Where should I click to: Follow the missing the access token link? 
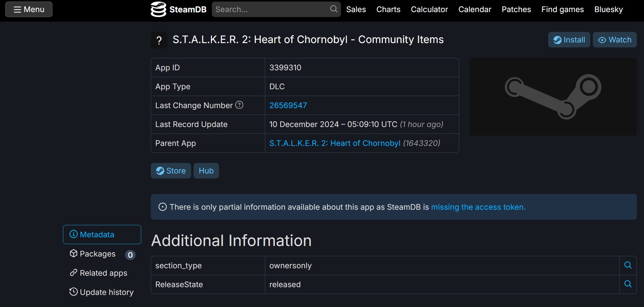coord(478,207)
